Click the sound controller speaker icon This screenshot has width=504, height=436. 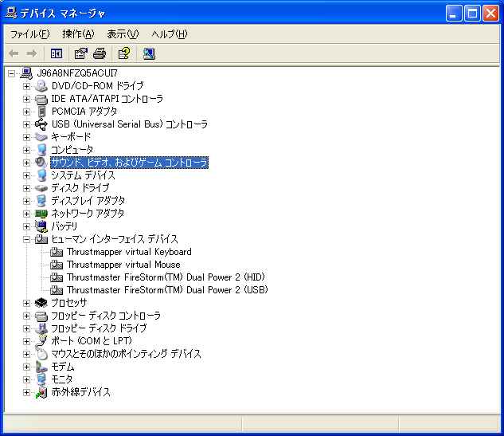(41, 162)
